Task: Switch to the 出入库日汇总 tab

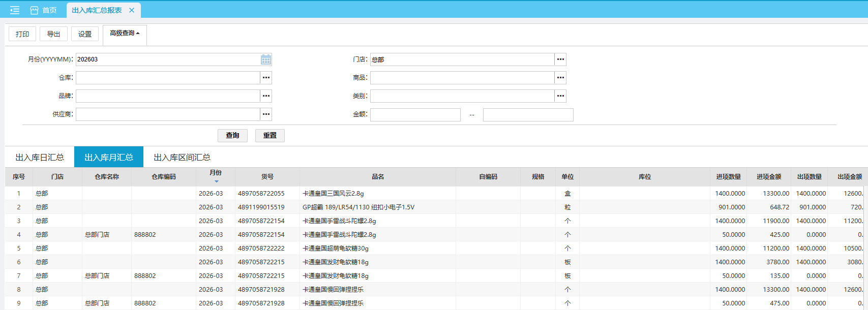Action: (x=40, y=157)
